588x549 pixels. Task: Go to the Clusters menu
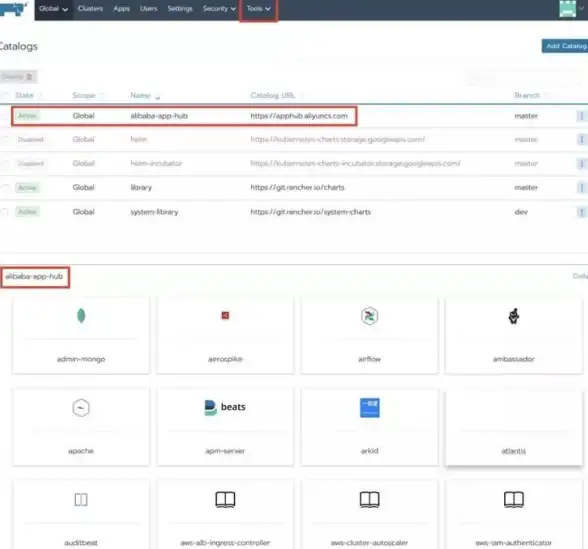pyautogui.click(x=90, y=9)
